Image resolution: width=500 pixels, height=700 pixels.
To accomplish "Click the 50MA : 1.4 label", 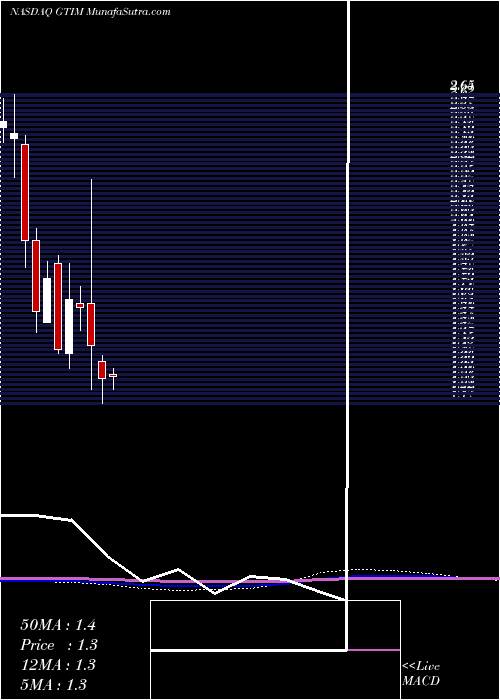I will click(x=58, y=625).
